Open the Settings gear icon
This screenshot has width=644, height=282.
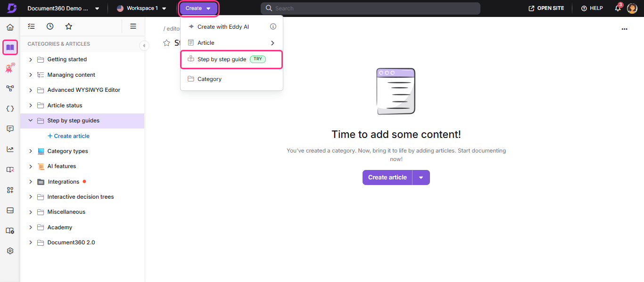point(10,250)
